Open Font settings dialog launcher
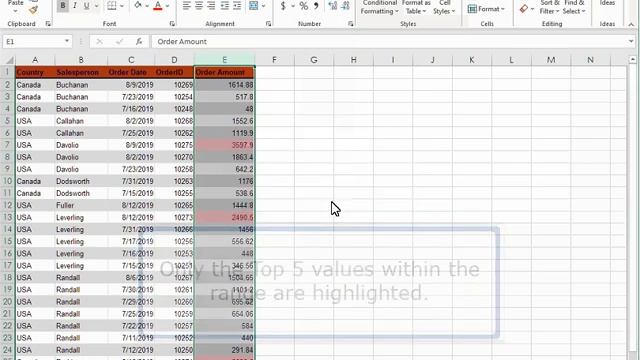This screenshot has height=360, width=640. (172, 24)
